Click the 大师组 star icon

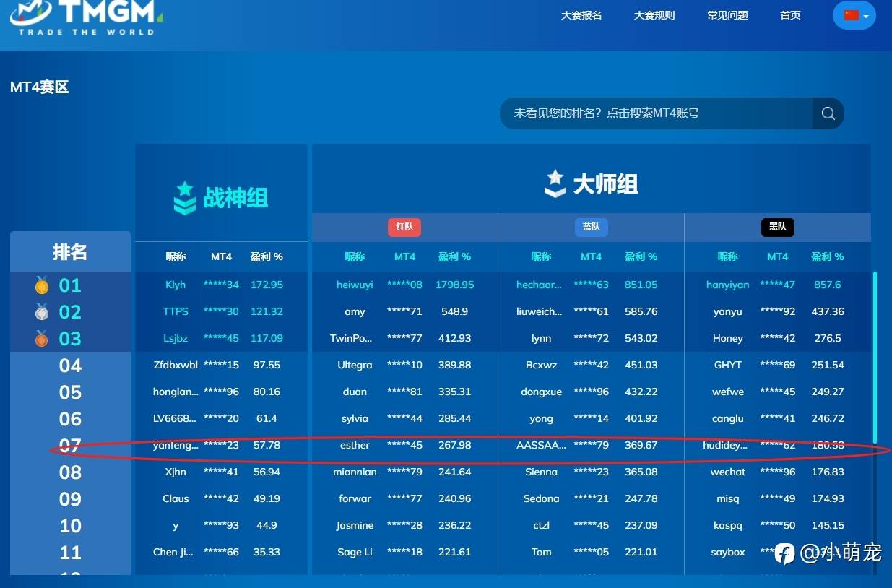tap(555, 183)
